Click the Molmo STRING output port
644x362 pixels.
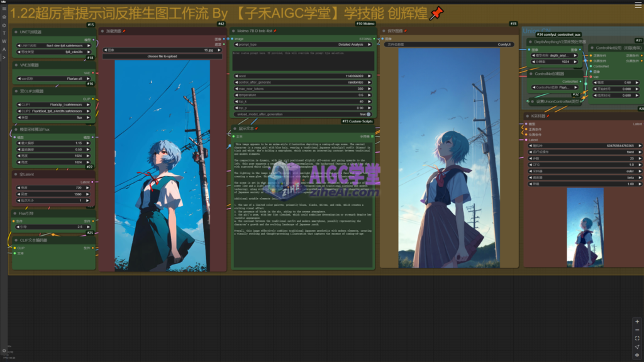tap(374, 39)
